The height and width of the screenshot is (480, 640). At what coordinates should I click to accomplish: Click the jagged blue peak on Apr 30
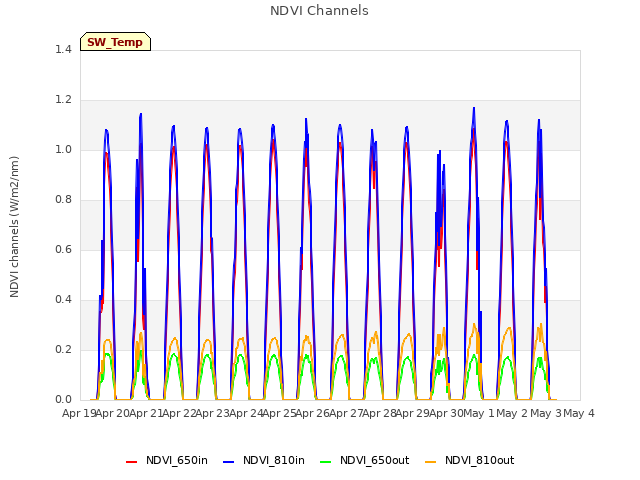[x=440, y=152]
